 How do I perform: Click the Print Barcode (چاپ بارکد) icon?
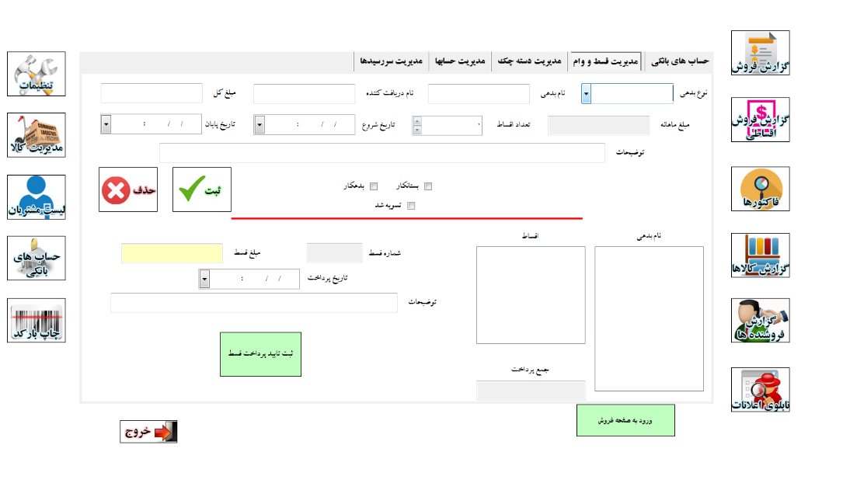(x=37, y=320)
